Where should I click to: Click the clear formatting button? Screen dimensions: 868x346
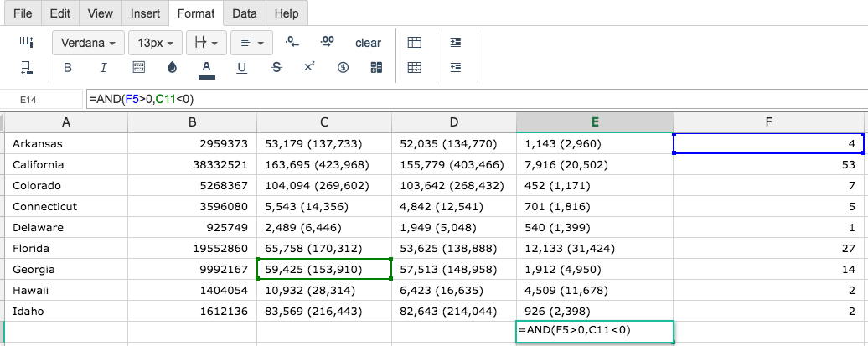pos(368,43)
